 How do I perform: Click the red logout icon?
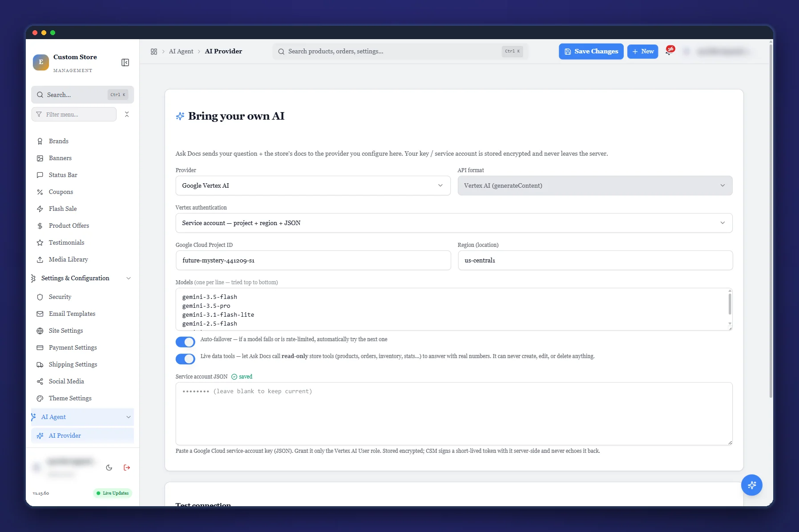coord(127,468)
